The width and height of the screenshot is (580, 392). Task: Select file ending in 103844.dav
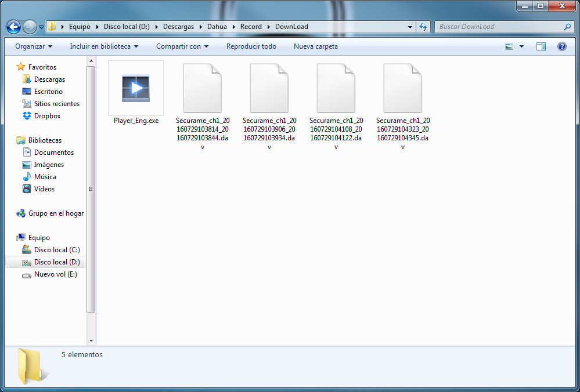click(x=203, y=106)
